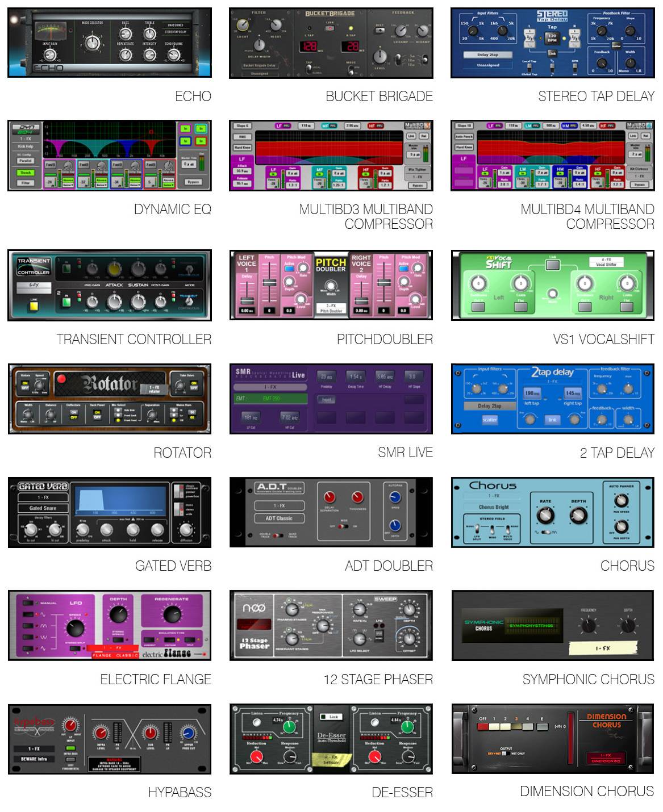Click the Link button on VocalShift

(552, 264)
